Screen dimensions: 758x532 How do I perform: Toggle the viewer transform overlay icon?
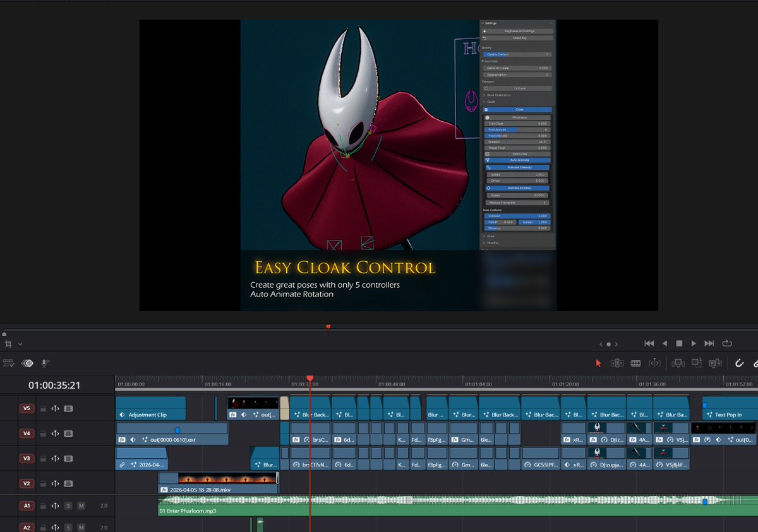click(8, 344)
